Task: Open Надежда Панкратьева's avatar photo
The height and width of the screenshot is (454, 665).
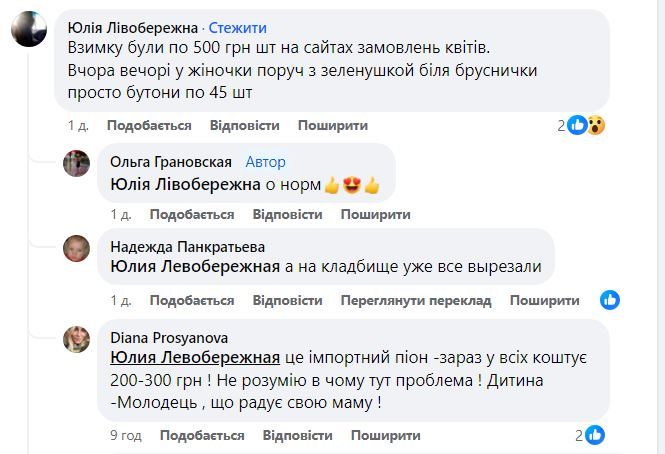Action: click(77, 248)
